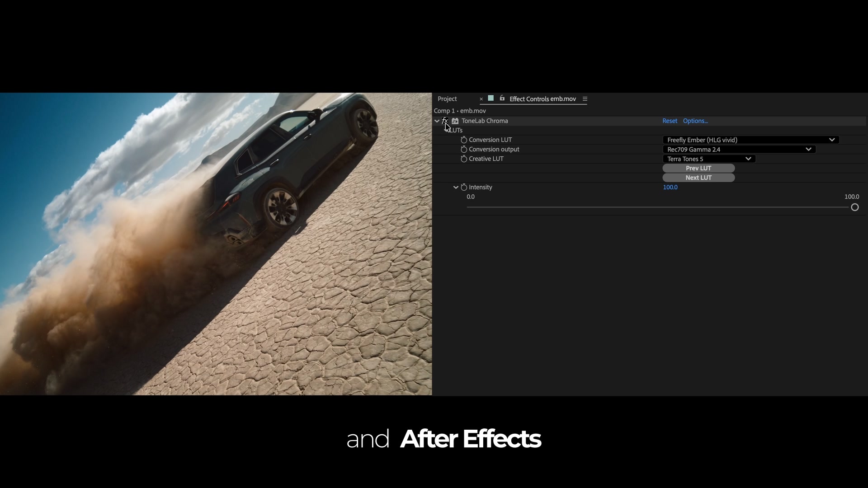Click the Intensity value 100.0

coord(670,187)
